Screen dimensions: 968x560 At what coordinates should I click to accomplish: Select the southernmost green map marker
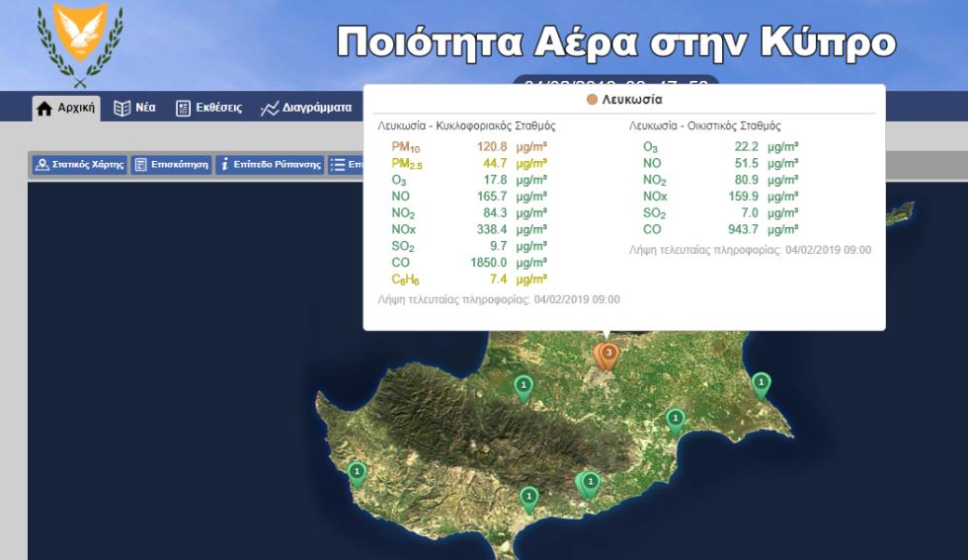528,497
